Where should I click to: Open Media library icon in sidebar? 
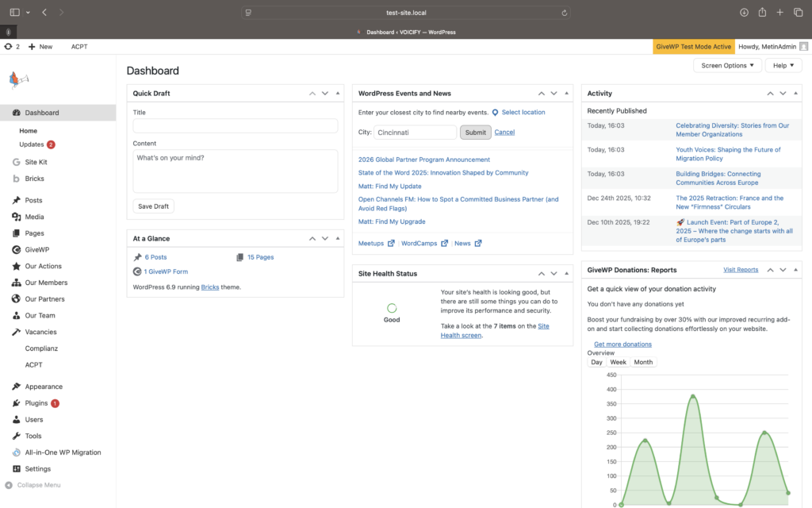click(x=17, y=217)
